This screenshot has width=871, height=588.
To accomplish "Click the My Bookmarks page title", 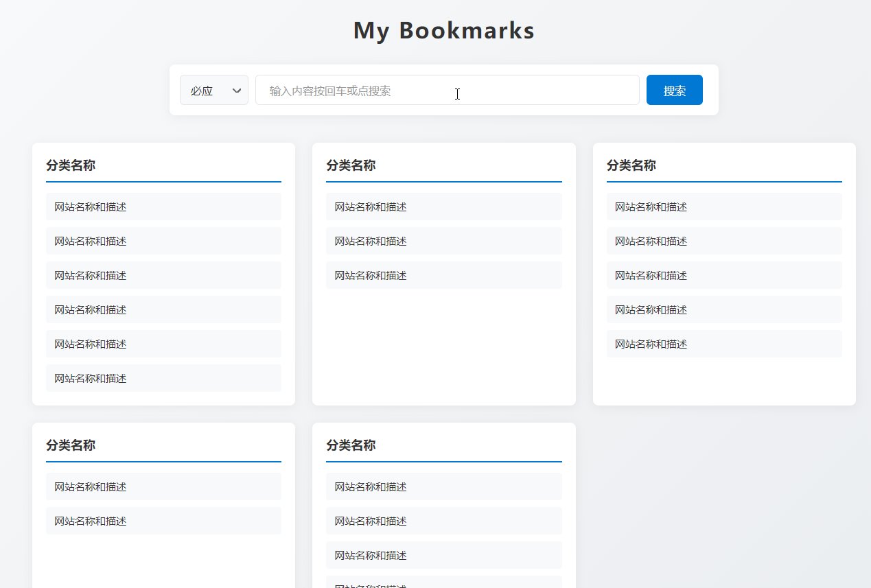I will point(443,31).
